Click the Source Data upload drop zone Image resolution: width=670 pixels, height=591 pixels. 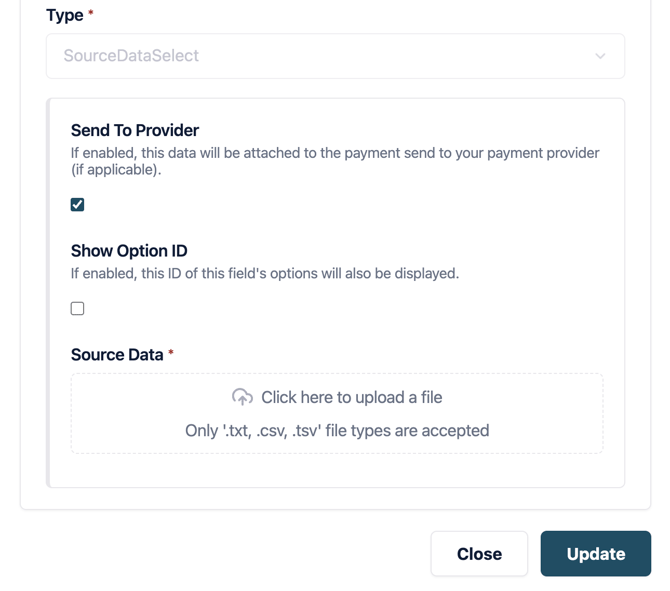[337, 414]
